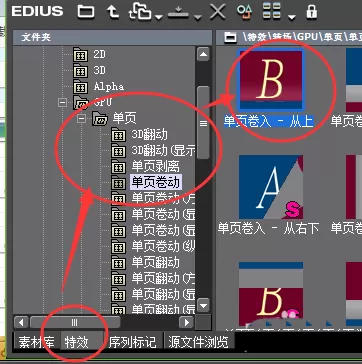Select the 3D folder in tree
Image resolution: width=362 pixels, height=364 pixels.
tap(99, 70)
